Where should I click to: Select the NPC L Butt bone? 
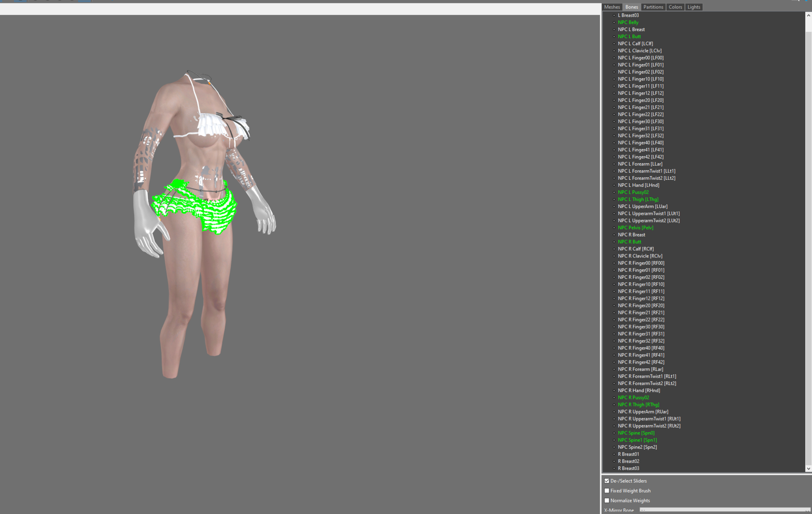pos(629,37)
